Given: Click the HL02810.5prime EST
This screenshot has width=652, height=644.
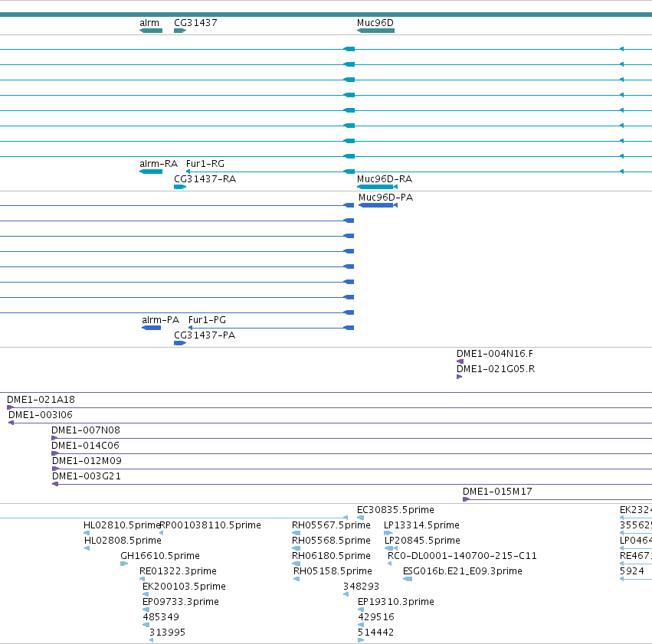Looking at the screenshot, I should click(87, 533).
